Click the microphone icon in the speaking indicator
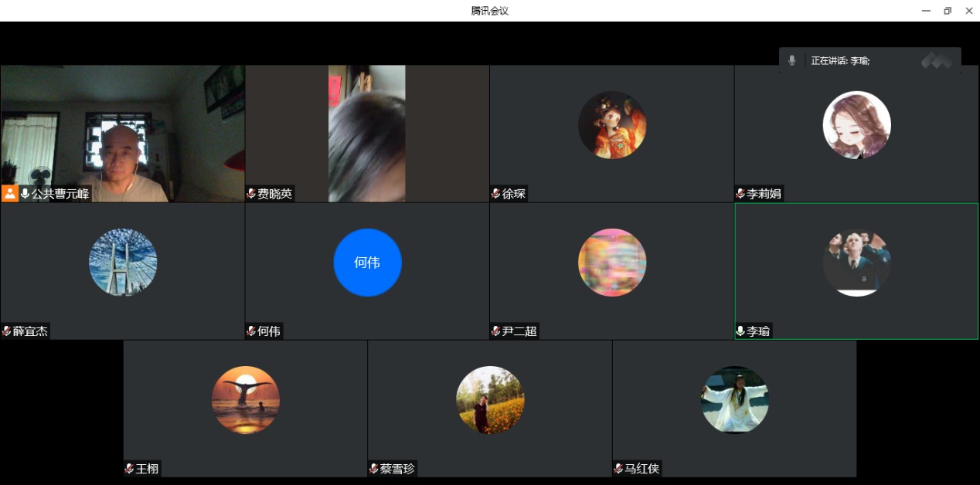Viewport: 980px width, 485px height. pyautogui.click(x=791, y=60)
